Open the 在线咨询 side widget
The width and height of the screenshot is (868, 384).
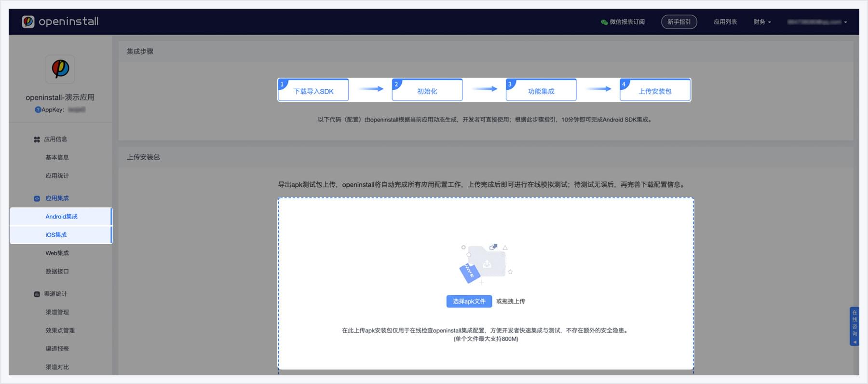tap(854, 326)
